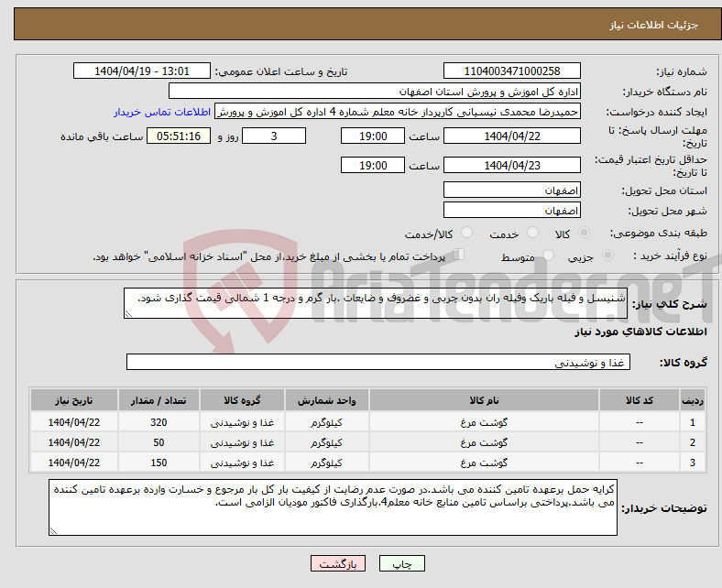Click the استان محل تحویل field
This screenshot has height=588, width=722.
tap(511, 190)
